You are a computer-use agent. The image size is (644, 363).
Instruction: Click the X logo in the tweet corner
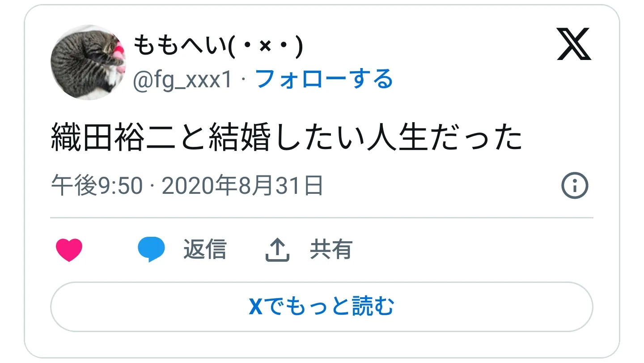[x=574, y=44]
